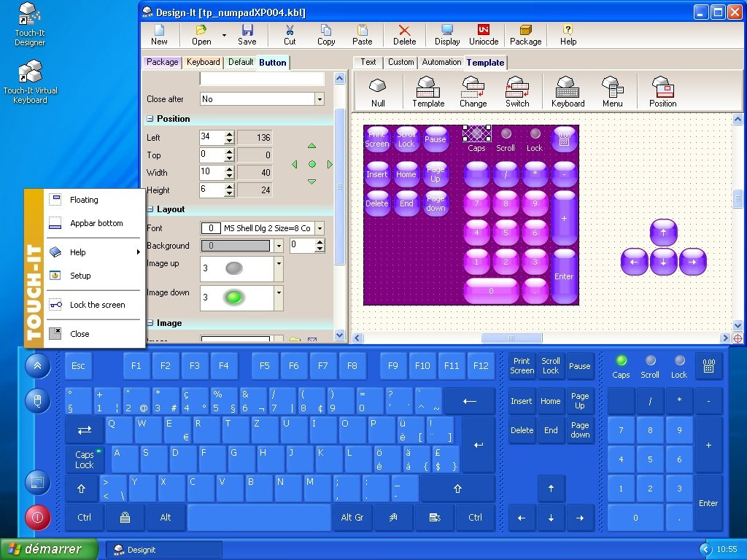This screenshot has width=747, height=560.
Task: Click the Cut scissors icon
Action: (x=290, y=31)
